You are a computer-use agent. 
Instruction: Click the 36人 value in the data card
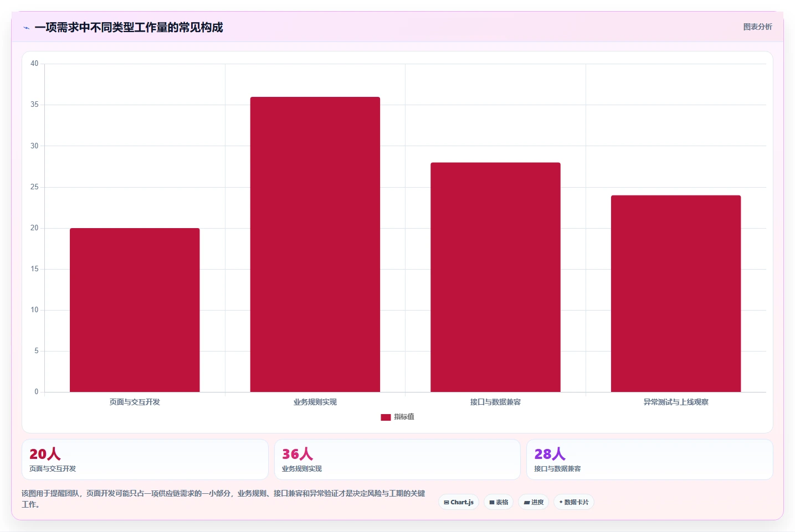(298, 454)
